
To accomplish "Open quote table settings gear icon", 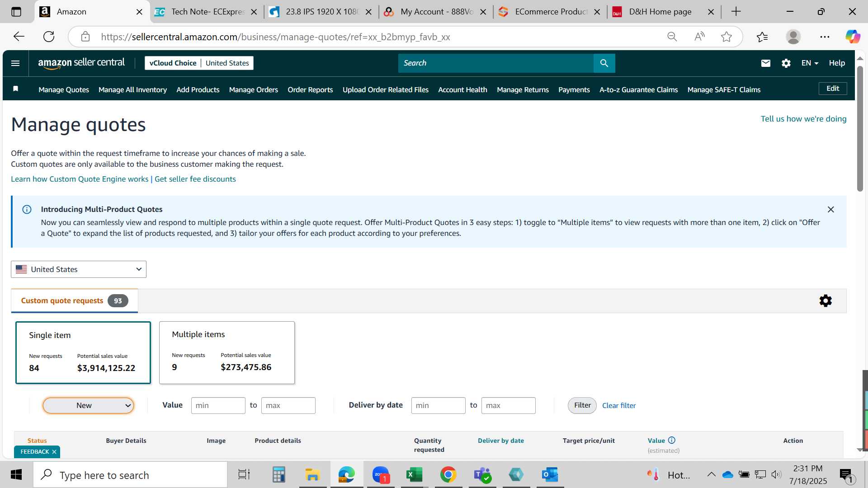I will coord(826,301).
